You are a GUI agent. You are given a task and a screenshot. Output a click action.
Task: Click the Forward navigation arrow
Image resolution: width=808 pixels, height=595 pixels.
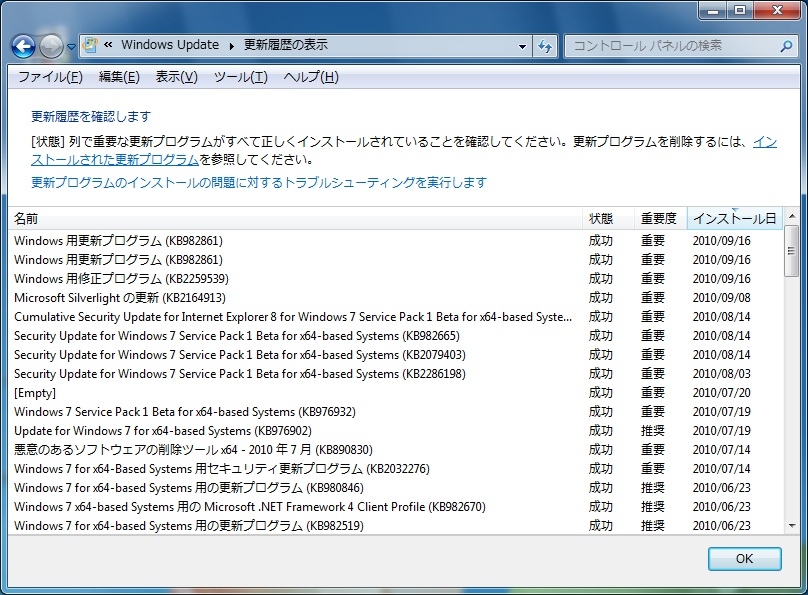pyautogui.click(x=52, y=47)
